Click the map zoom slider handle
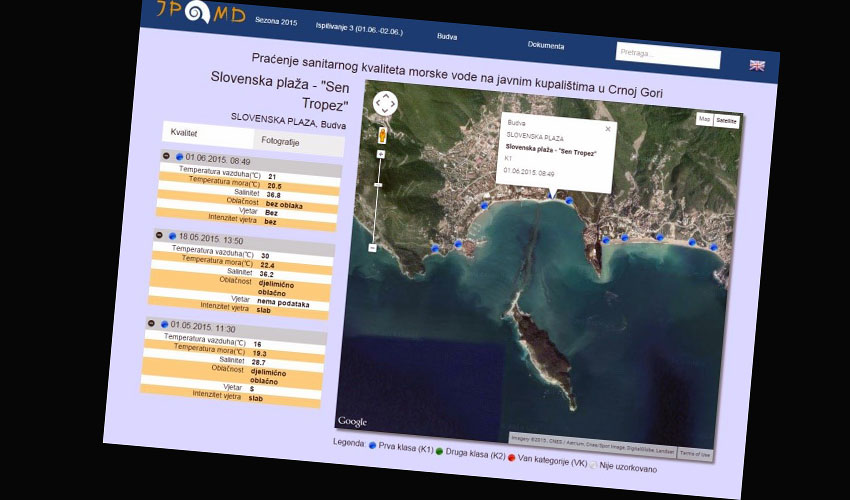This screenshot has width=850, height=500. [377, 185]
